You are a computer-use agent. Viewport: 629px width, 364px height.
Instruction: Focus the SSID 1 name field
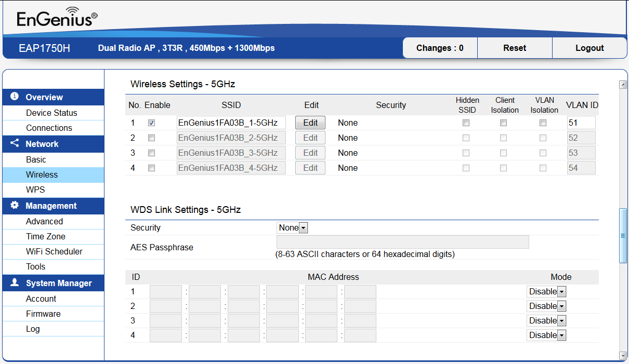(x=231, y=123)
